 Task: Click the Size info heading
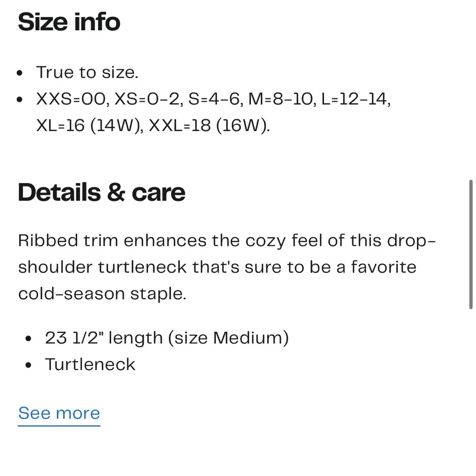(x=69, y=22)
